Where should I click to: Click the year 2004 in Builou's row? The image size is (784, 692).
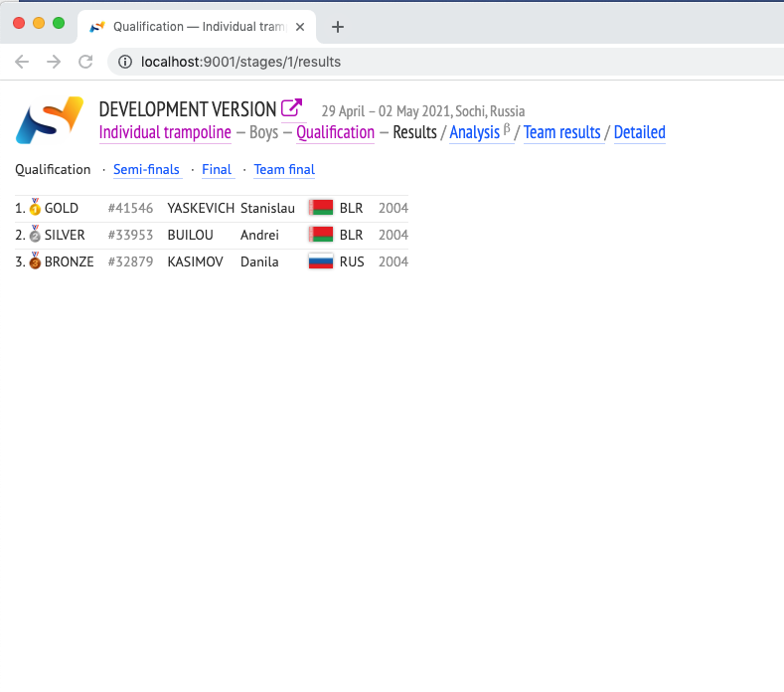[x=393, y=235]
